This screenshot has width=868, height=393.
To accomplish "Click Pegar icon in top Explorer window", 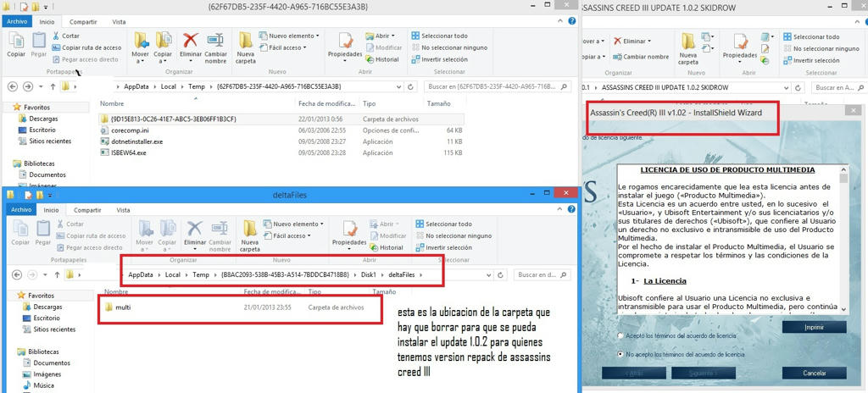I will (38, 44).
